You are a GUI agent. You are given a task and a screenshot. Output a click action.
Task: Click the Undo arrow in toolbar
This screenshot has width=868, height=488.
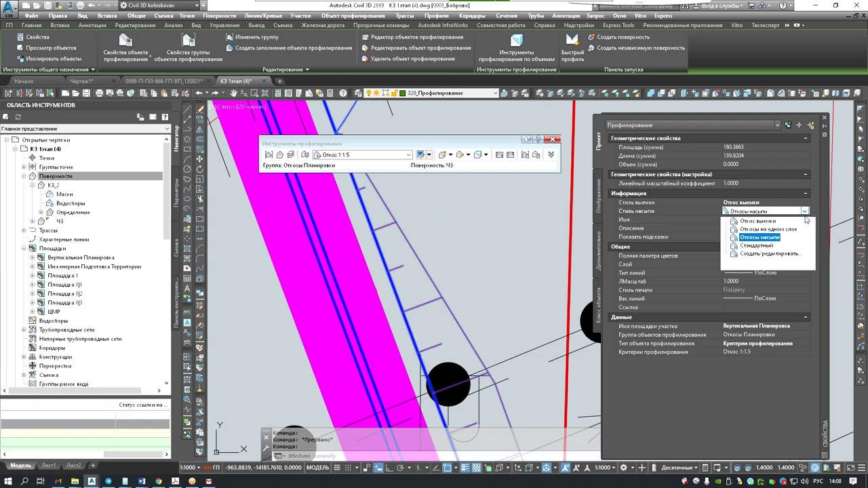199,94
